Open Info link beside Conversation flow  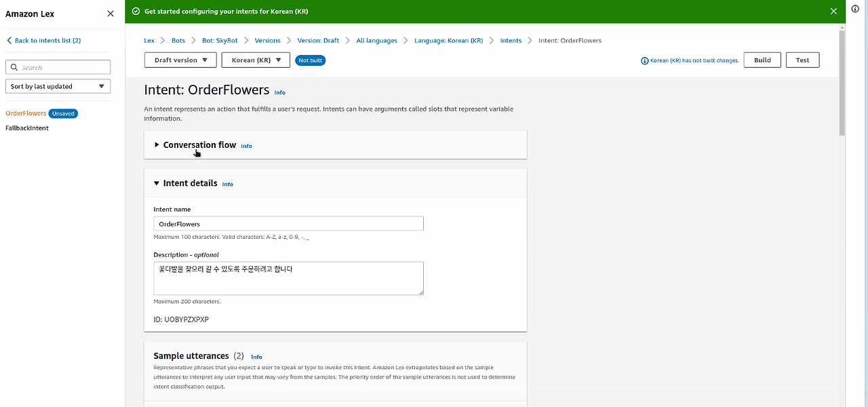pos(246,146)
